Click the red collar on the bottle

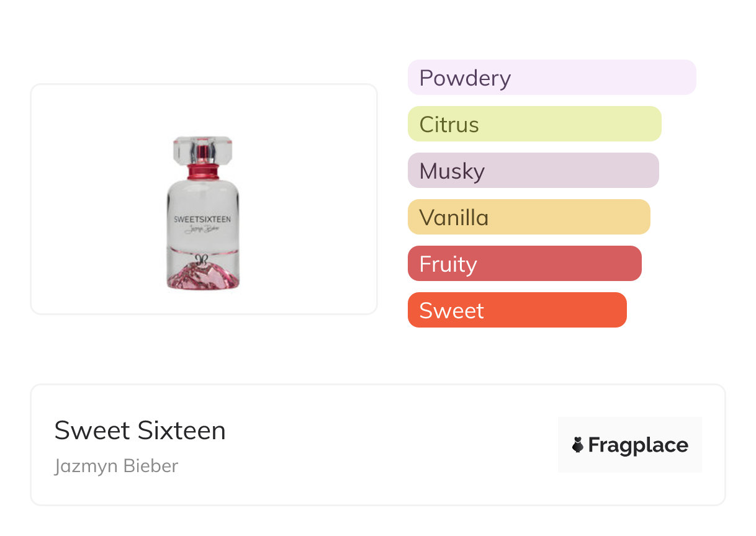pos(203,170)
